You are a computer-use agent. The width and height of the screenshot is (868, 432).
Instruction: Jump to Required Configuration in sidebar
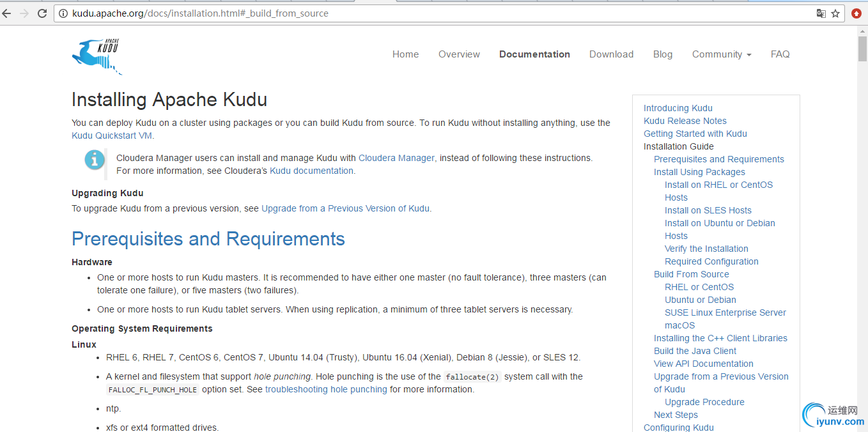coord(711,261)
